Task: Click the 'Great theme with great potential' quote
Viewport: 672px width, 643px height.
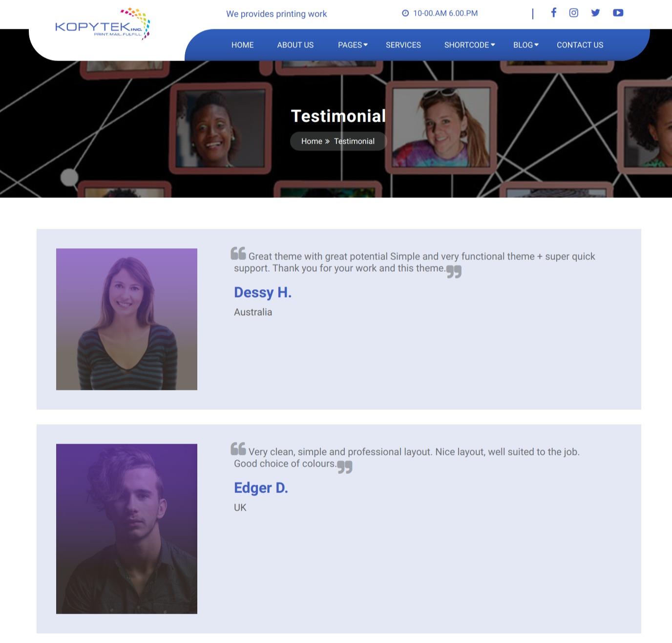Action: pyautogui.click(x=415, y=262)
